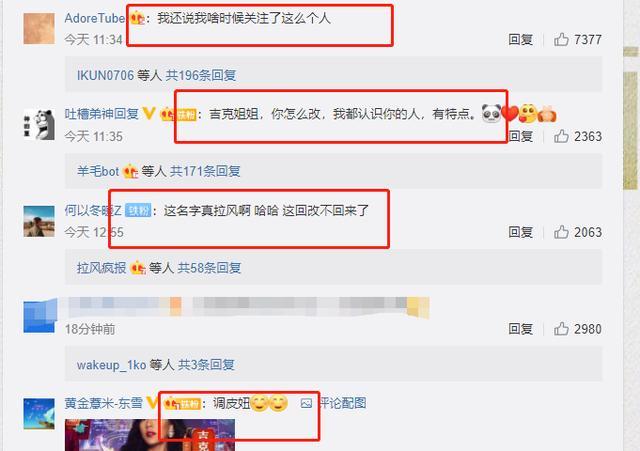Screen dimensions: 640x451
Task: Expand the 共196条回复 thread
Action: click(200, 75)
